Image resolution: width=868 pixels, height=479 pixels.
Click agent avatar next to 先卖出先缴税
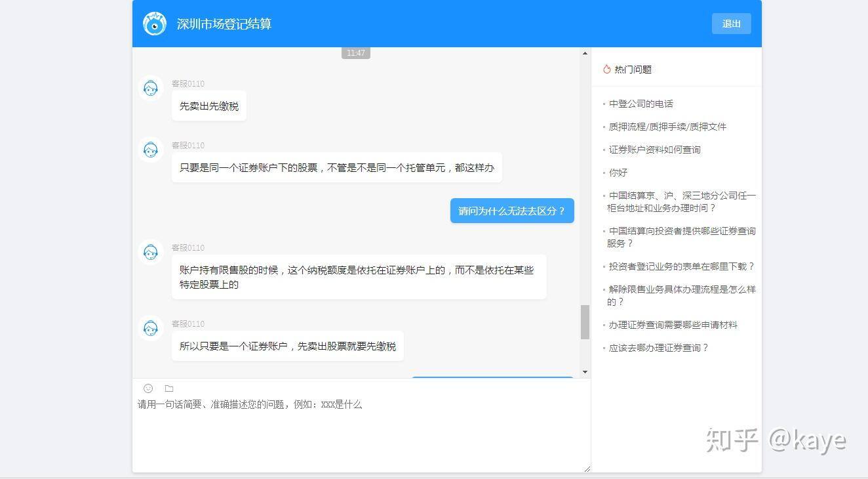coord(151,88)
